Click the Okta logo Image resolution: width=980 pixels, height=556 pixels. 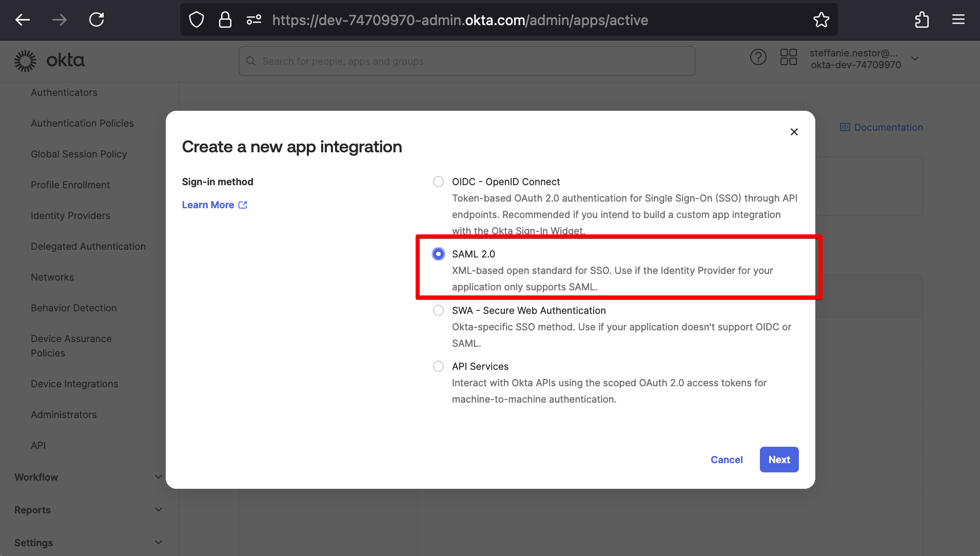pos(49,61)
